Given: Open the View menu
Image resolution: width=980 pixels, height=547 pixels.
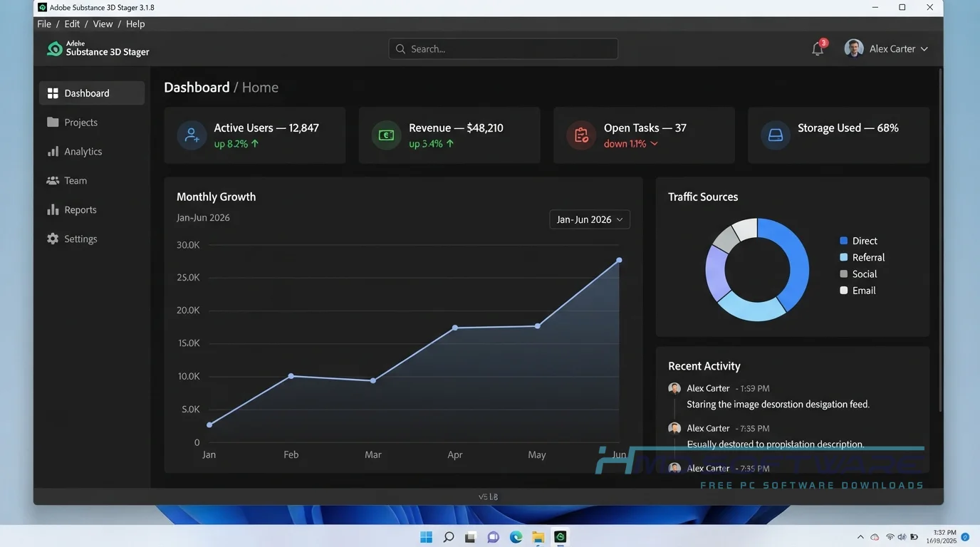Looking at the screenshot, I should [x=103, y=24].
